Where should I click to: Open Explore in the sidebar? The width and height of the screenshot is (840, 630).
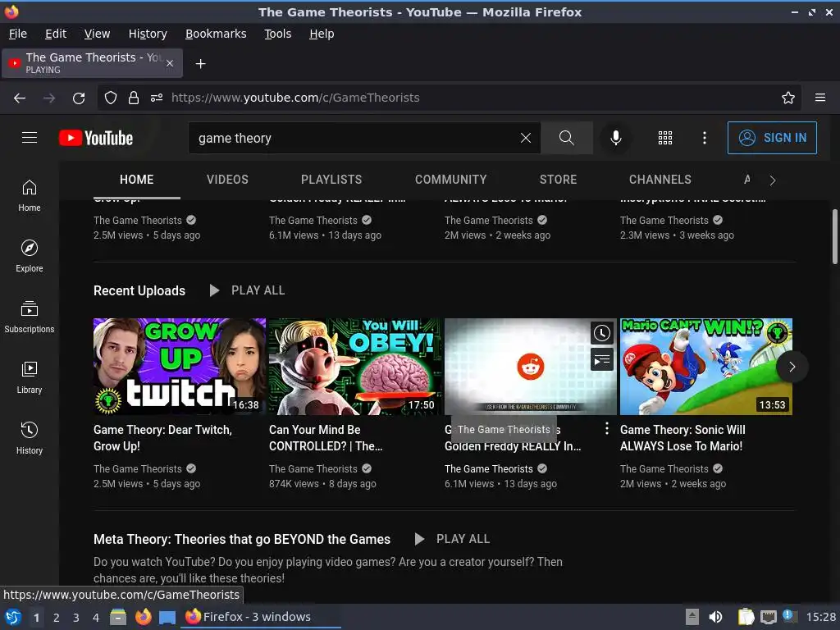pos(30,256)
